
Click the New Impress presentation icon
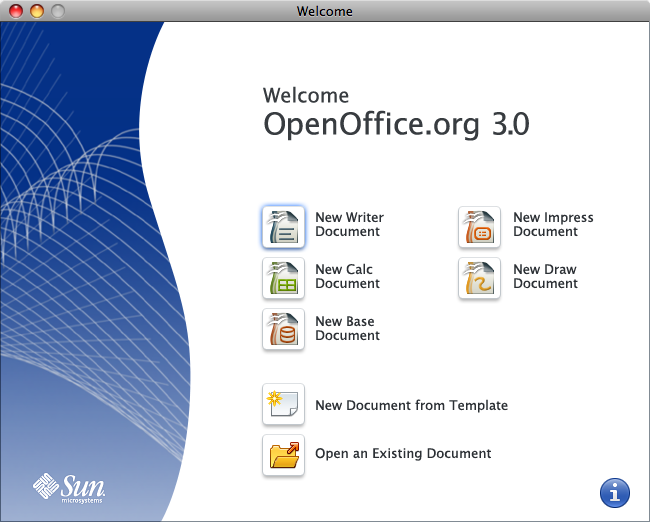[479, 226]
